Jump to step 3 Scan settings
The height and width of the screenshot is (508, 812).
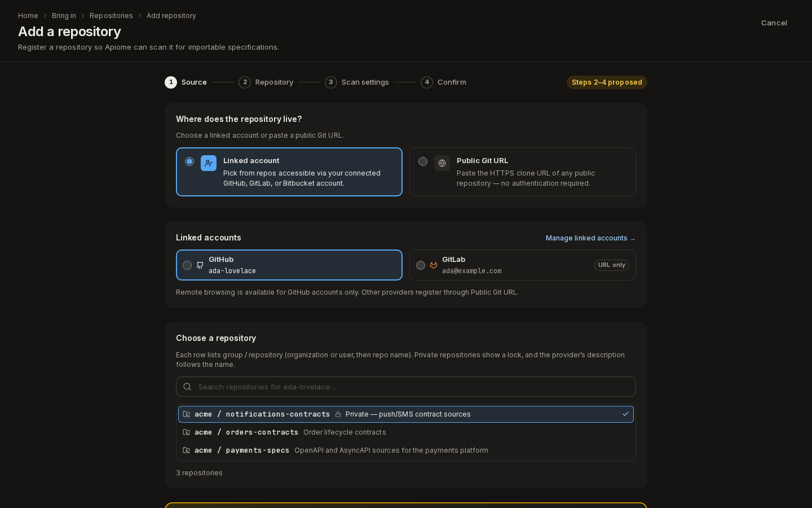click(357, 82)
